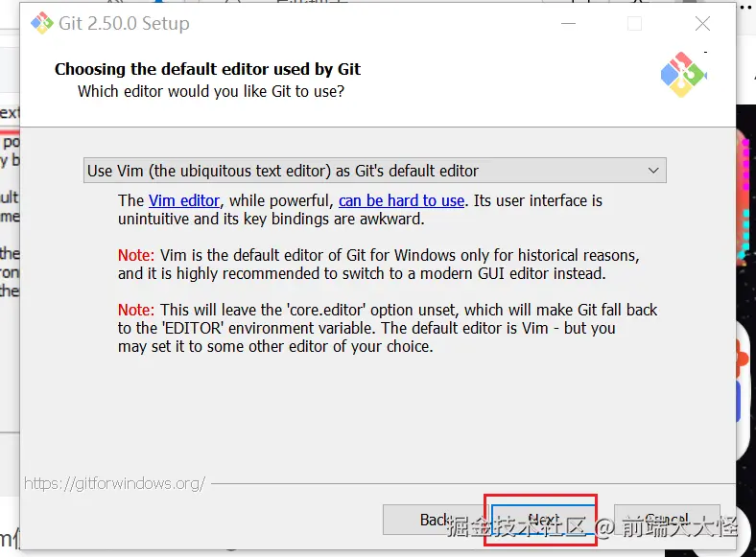
Task: Proceed with the Next button
Action: 541,520
